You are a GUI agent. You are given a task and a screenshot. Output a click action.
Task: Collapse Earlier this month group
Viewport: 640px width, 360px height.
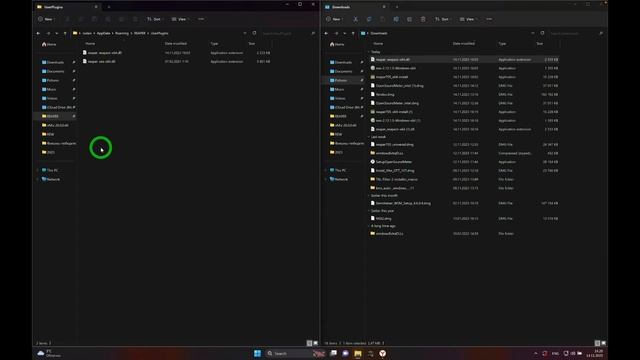369,196
